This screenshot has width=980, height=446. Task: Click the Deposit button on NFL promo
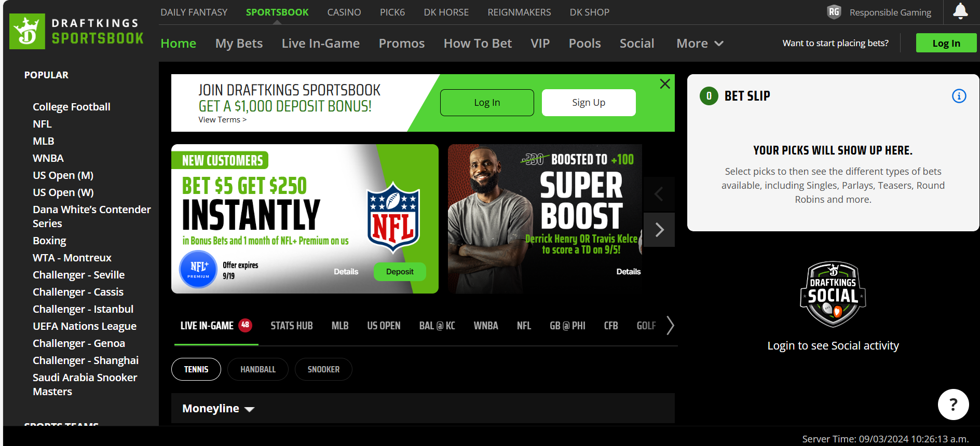(x=400, y=272)
